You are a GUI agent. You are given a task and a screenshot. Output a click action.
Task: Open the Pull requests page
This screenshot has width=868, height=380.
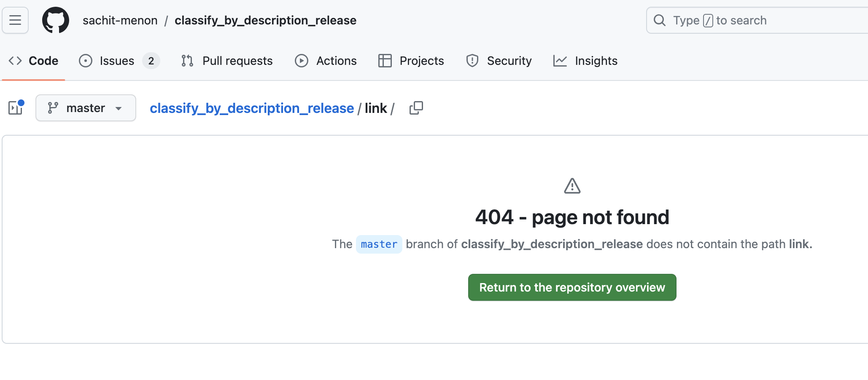(237, 61)
